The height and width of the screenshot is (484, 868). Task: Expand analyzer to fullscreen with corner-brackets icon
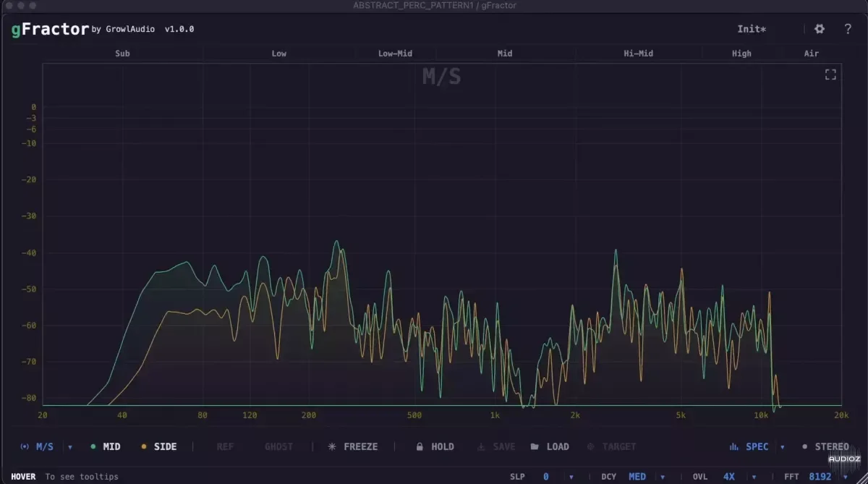[830, 75]
